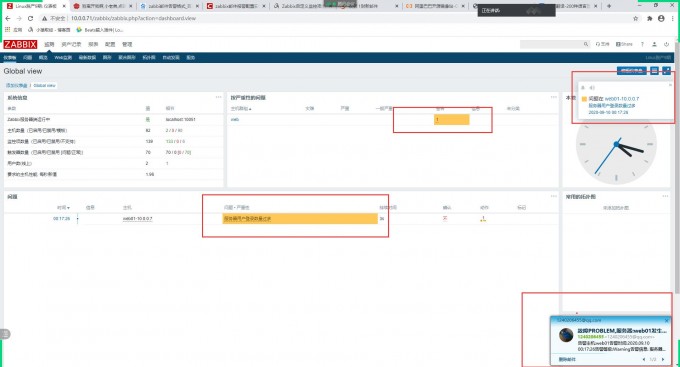The height and width of the screenshot is (367, 680).
Task: Open the 监测 top menu
Action: click(x=49, y=44)
